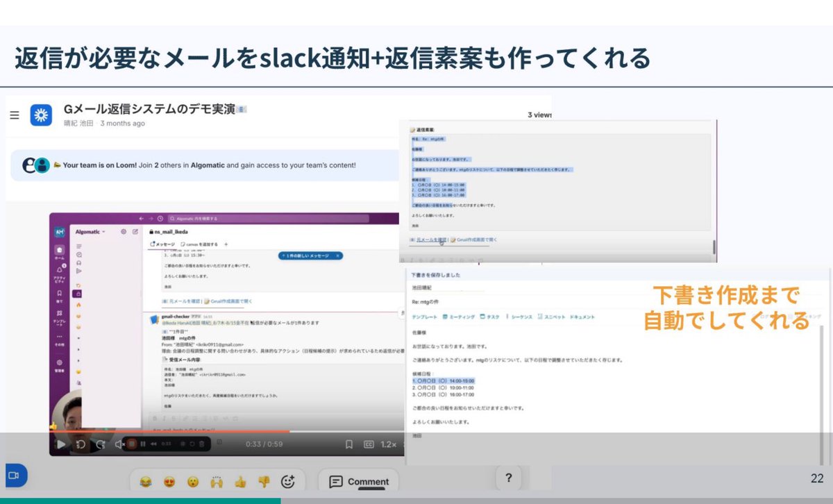Click the teal slide progress bar

[140, 501]
